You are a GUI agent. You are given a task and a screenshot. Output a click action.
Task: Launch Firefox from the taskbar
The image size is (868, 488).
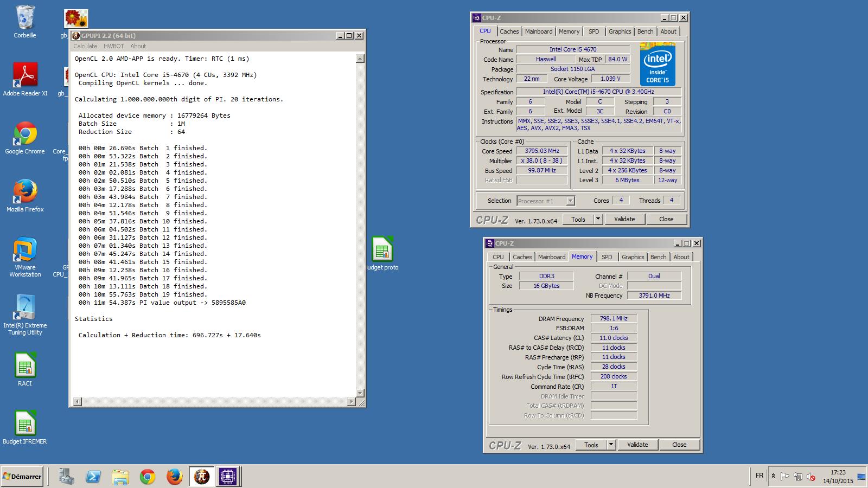[175, 477]
